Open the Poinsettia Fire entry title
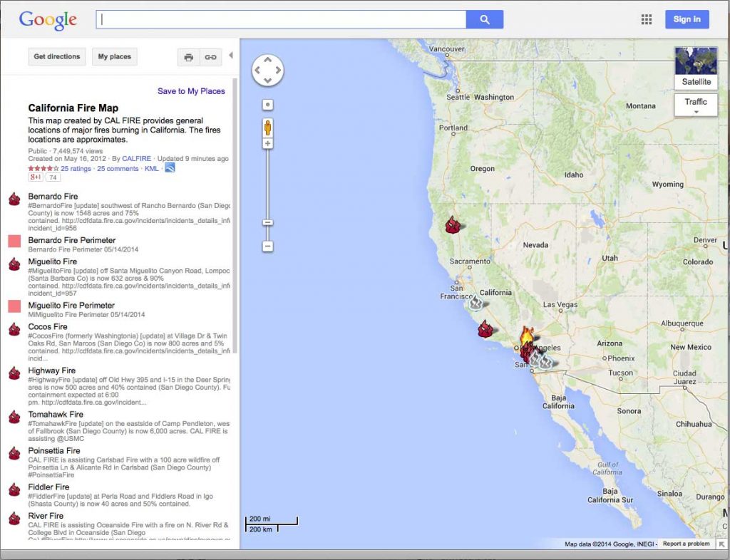This screenshot has width=730, height=560. pos(54,450)
